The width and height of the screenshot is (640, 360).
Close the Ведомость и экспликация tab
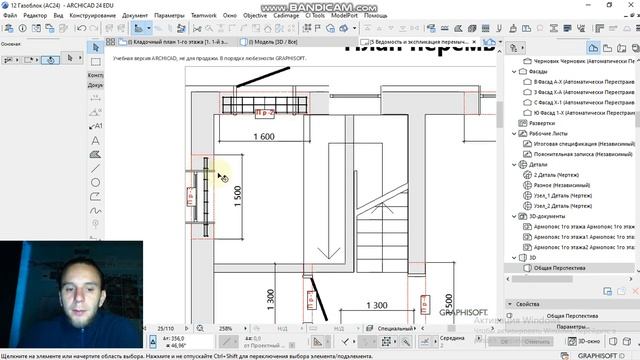click(x=474, y=42)
